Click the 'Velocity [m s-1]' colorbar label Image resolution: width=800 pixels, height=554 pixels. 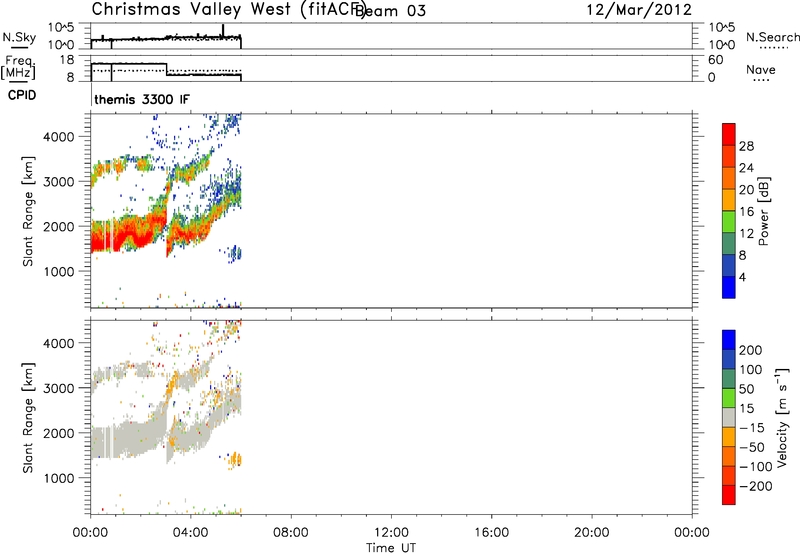click(x=782, y=417)
